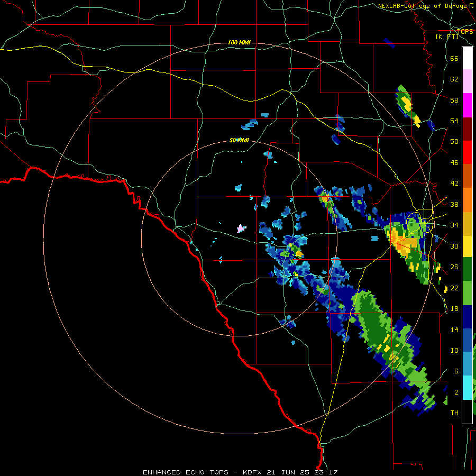This screenshot has width=476, height=476.
Task: Click the "54" legend value
Action: pyautogui.click(x=454, y=121)
